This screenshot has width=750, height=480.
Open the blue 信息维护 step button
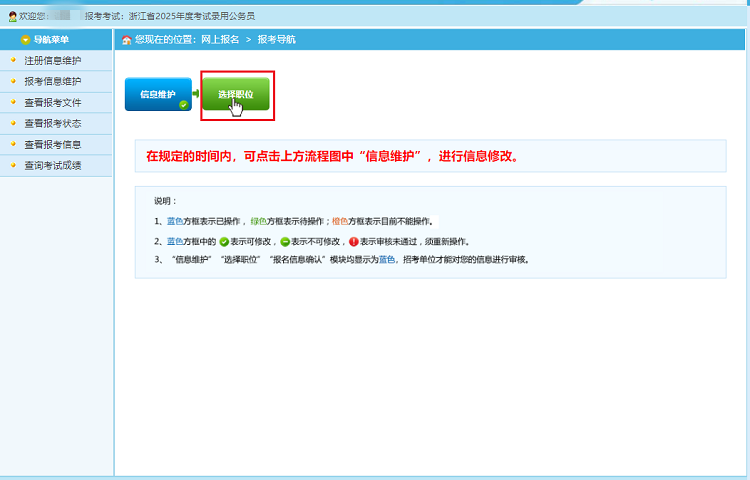[x=158, y=94]
